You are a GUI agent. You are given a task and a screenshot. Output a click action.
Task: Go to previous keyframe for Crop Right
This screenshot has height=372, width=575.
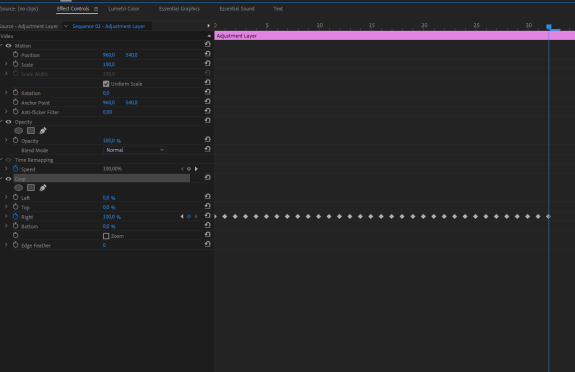pos(182,217)
